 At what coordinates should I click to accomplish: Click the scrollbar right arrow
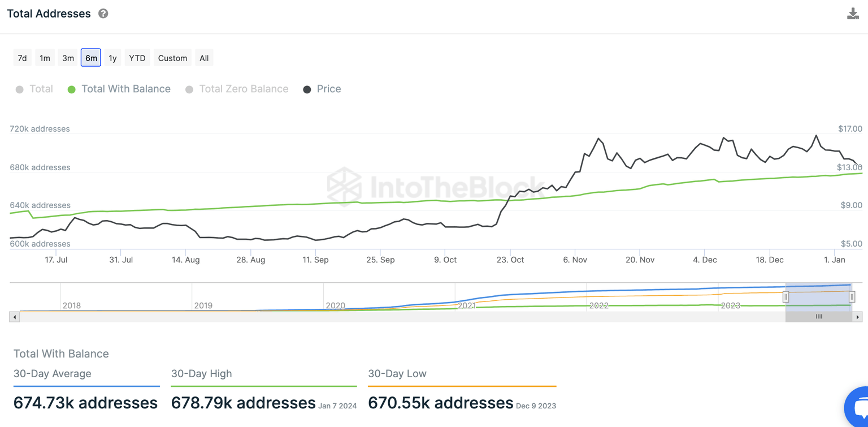click(857, 317)
